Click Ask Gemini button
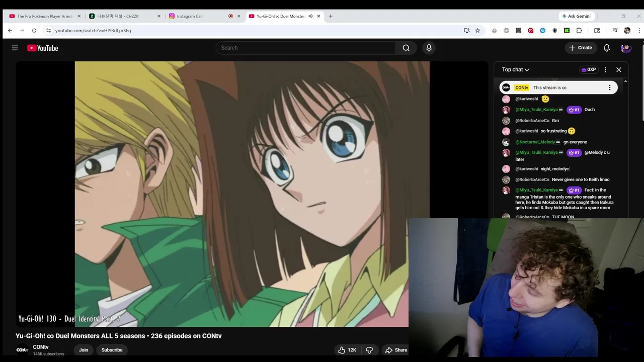 (577, 16)
